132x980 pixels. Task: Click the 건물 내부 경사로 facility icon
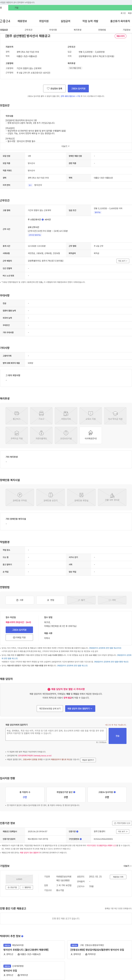coord(112,497)
